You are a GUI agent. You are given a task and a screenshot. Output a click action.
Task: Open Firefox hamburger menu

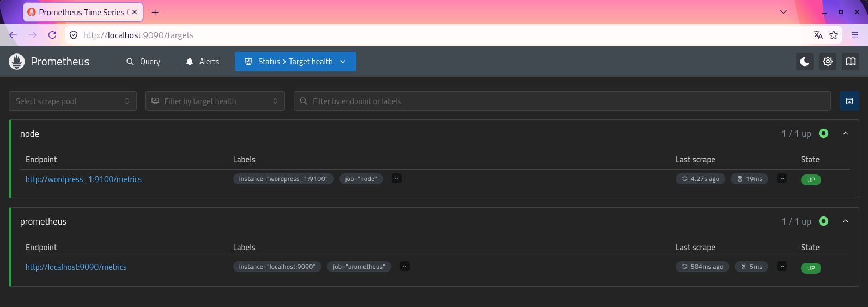pyautogui.click(x=855, y=35)
